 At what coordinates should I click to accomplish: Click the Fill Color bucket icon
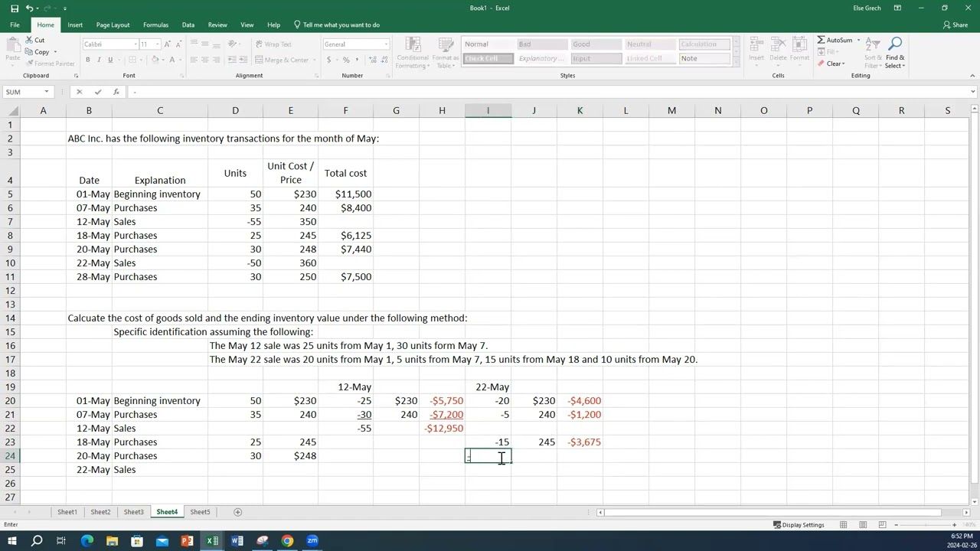[x=155, y=60]
